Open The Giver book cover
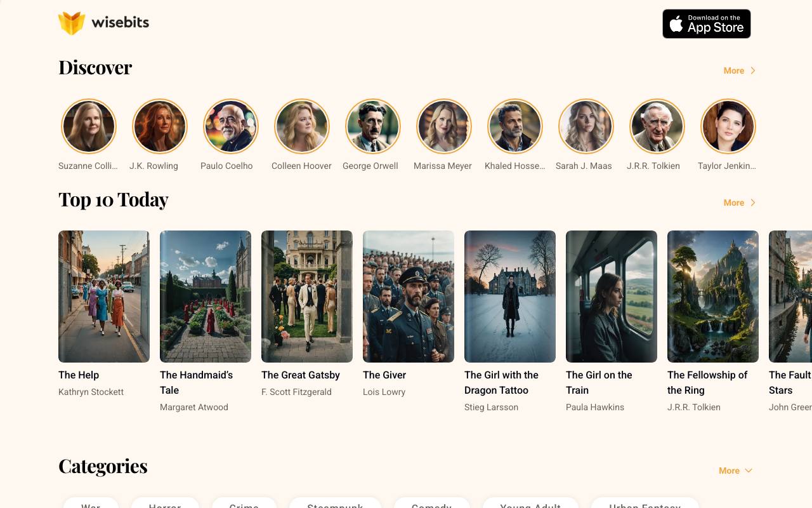 (409, 297)
